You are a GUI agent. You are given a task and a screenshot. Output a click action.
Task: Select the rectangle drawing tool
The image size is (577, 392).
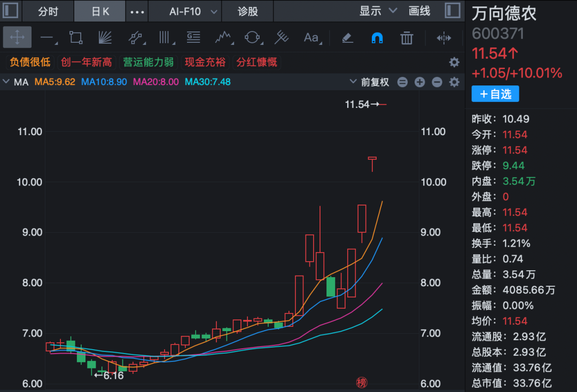click(76, 37)
